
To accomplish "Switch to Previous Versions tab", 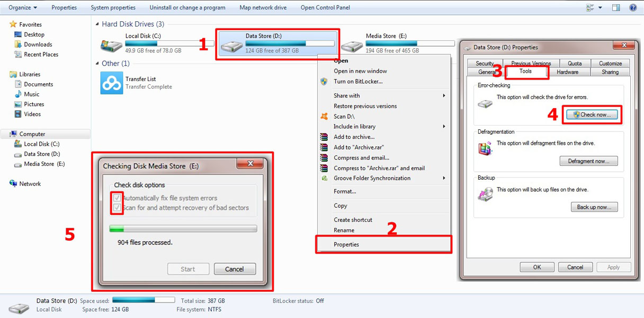I will 531,63.
